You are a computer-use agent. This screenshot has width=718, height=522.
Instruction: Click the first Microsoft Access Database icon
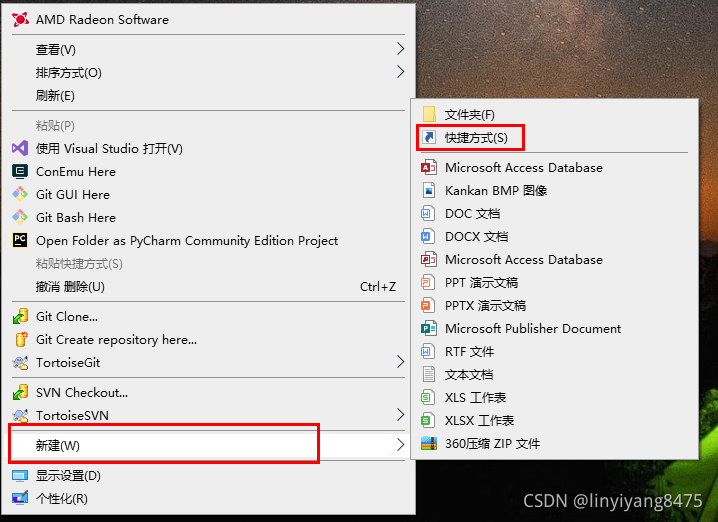429,168
